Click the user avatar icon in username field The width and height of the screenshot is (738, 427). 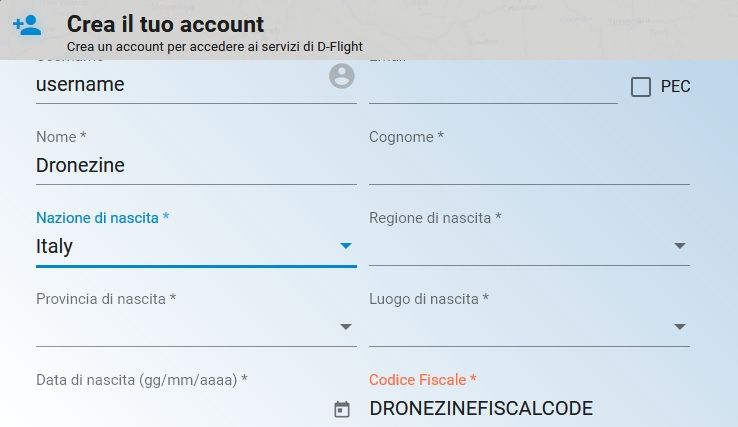(x=342, y=76)
